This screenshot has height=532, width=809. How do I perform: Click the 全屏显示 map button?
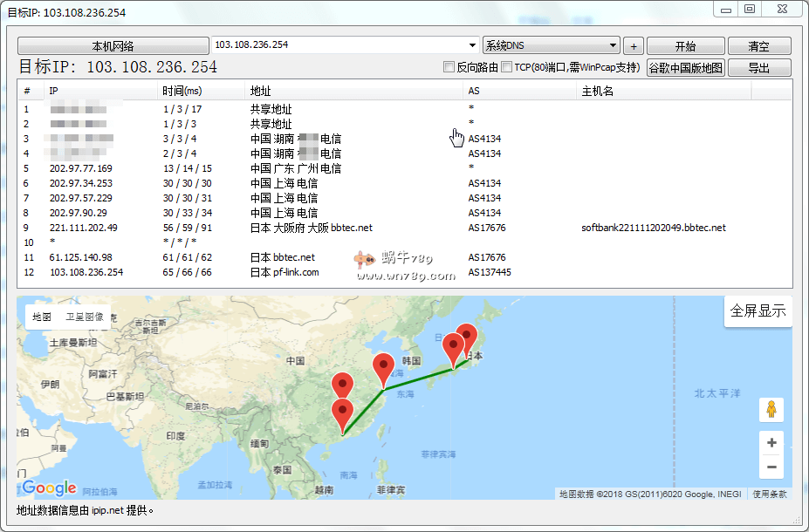pos(758,311)
